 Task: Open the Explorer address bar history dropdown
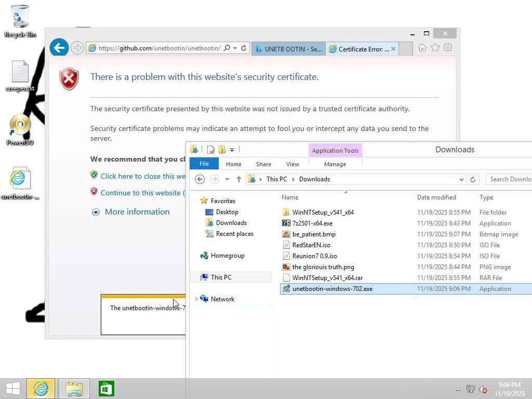click(x=461, y=179)
